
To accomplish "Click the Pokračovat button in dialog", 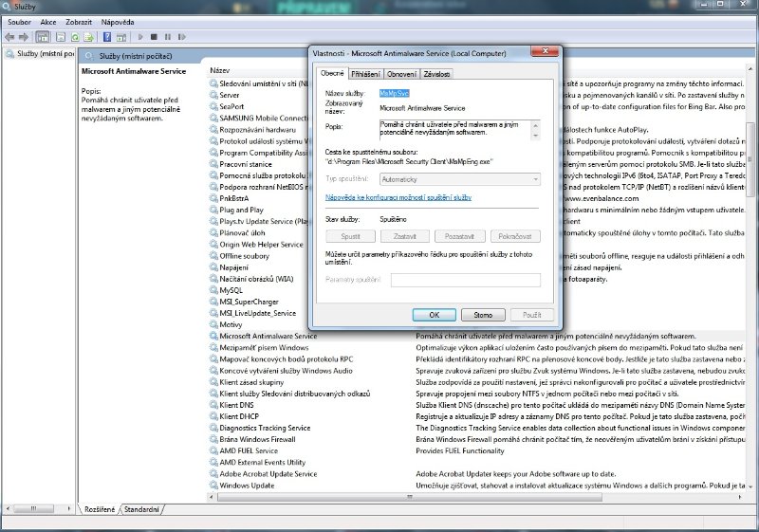I will 515,236.
